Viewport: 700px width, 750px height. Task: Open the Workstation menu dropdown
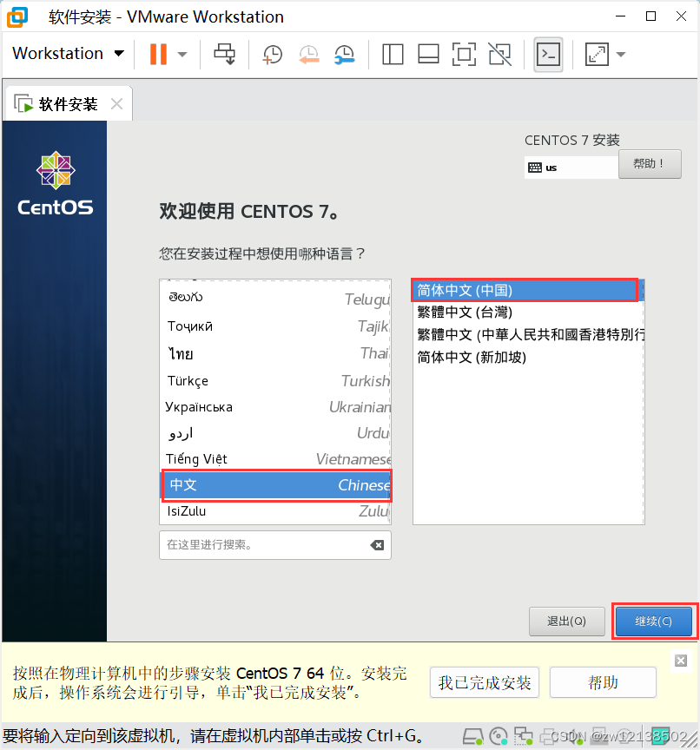(x=68, y=53)
